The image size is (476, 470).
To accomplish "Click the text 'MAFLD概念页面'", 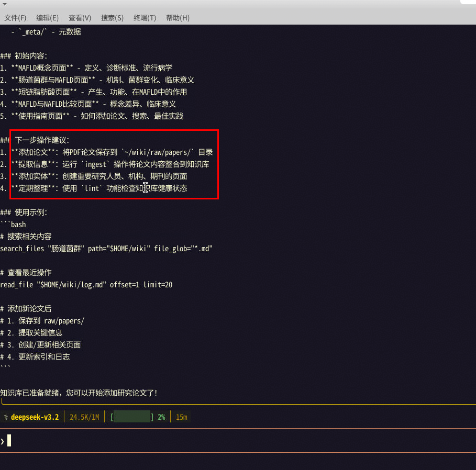I will pos(42,68).
